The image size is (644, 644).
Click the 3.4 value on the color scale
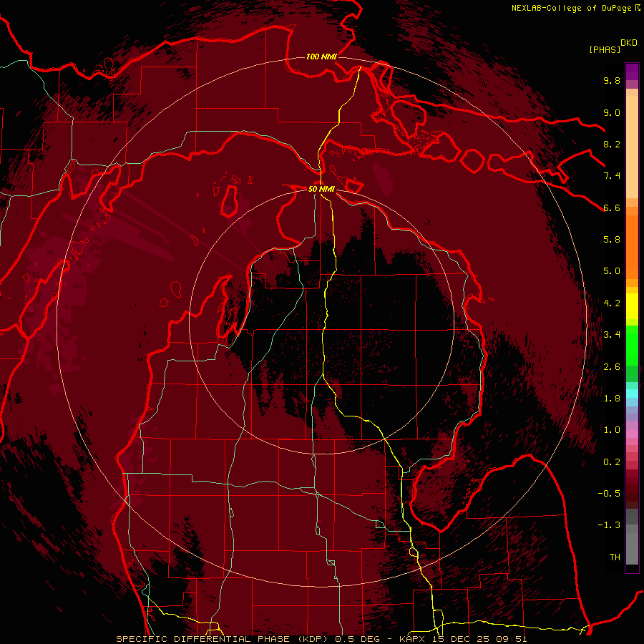[x=612, y=335]
